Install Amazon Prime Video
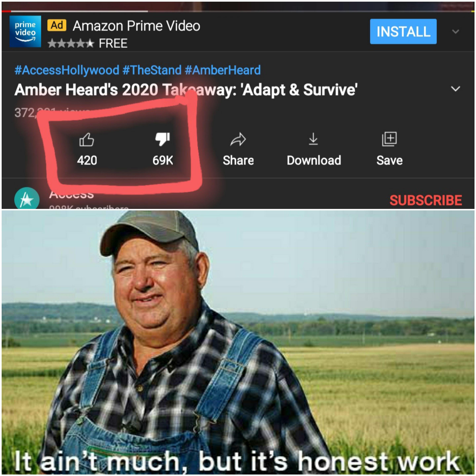This screenshot has width=476, height=476. (x=403, y=32)
